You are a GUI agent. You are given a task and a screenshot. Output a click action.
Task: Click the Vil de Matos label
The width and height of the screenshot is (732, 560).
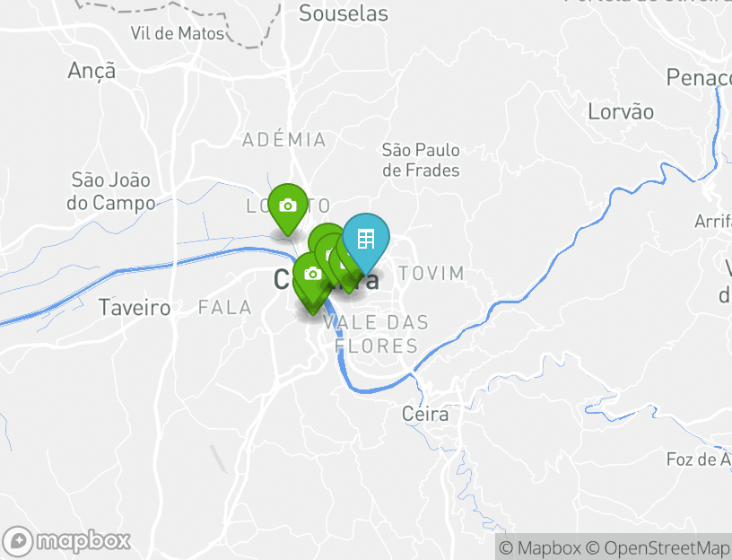[178, 33]
